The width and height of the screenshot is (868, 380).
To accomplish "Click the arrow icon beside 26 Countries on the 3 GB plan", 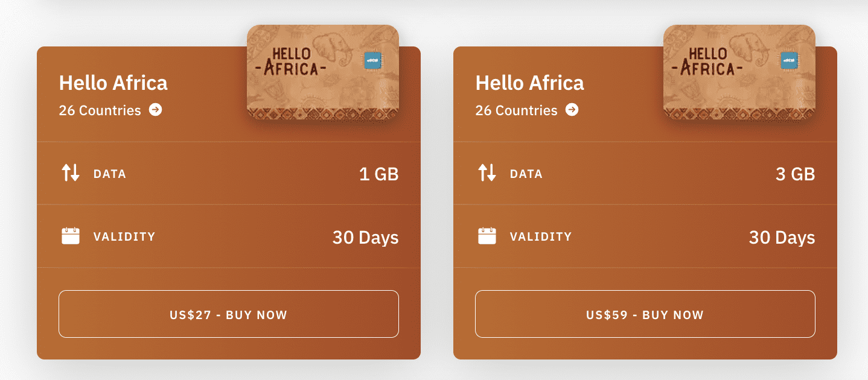I will pyautogui.click(x=572, y=110).
